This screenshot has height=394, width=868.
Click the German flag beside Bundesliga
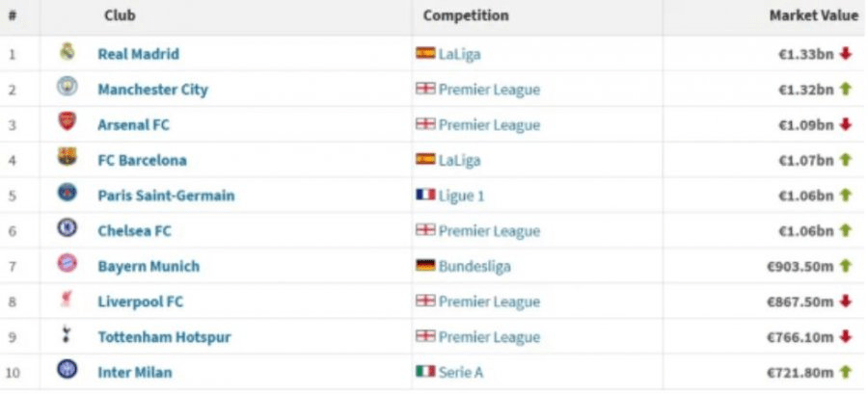tap(425, 266)
